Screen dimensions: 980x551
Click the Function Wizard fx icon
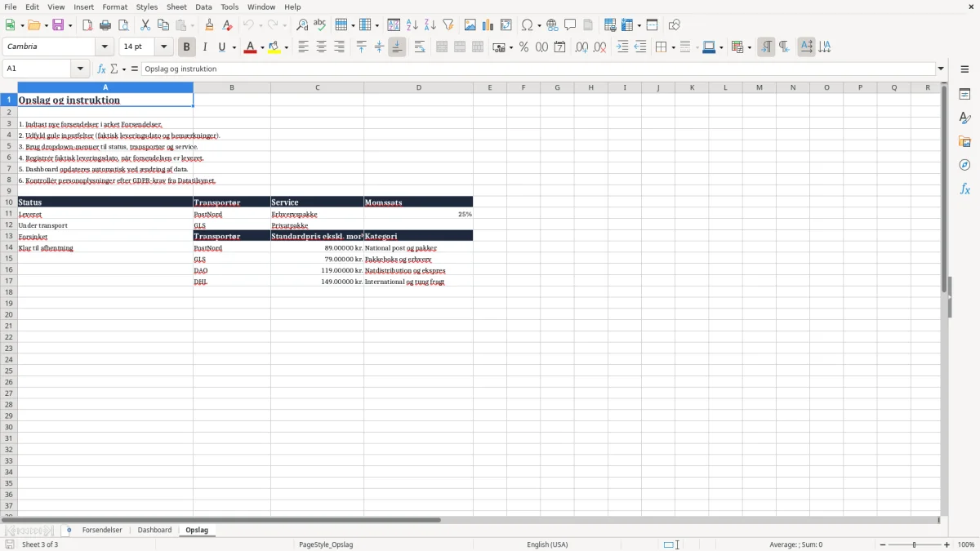(x=101, y=69)
